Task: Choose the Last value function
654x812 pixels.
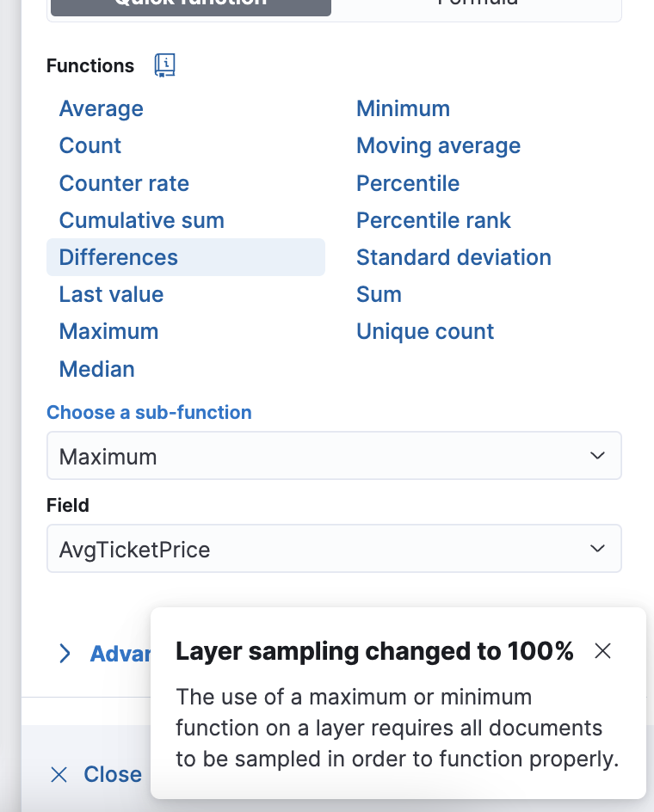Action: coord(111,295)
